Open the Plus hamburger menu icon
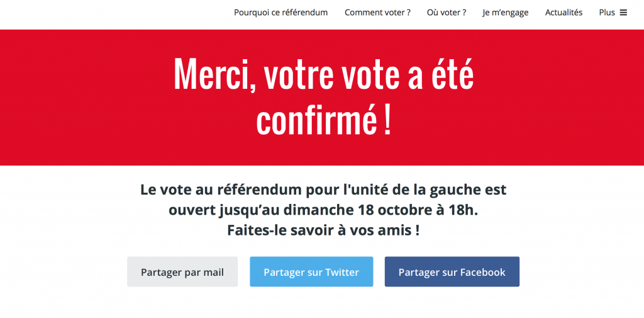The height and width of the screenshot is (318, 644). 623,13
